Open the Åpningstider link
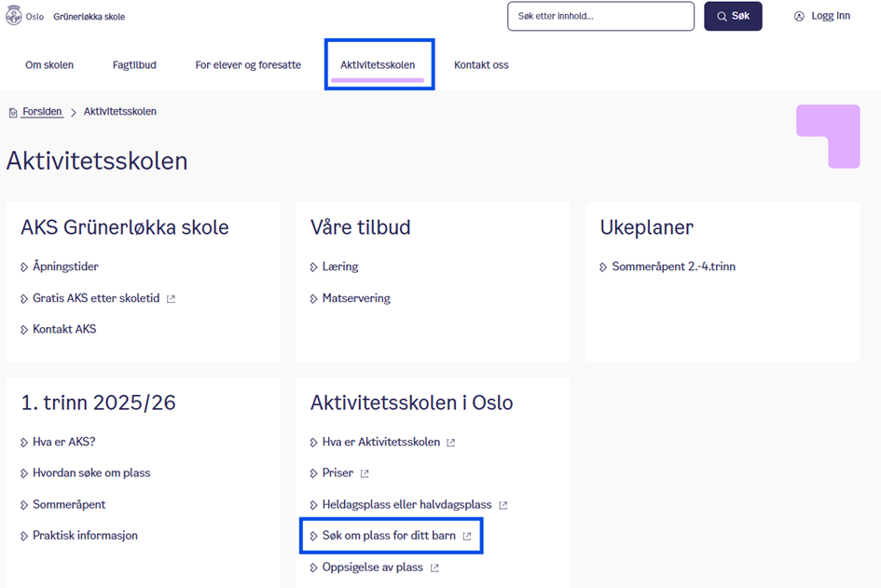This screenshot has width=881, height=588. click(x=65, y=267)
